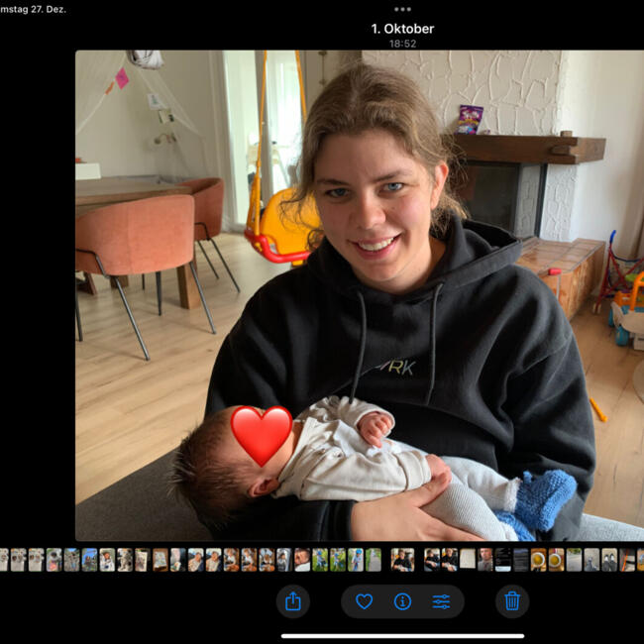644x644 pixels.
Task: Open the three-dot more options menu
Action: pos(402,9)
